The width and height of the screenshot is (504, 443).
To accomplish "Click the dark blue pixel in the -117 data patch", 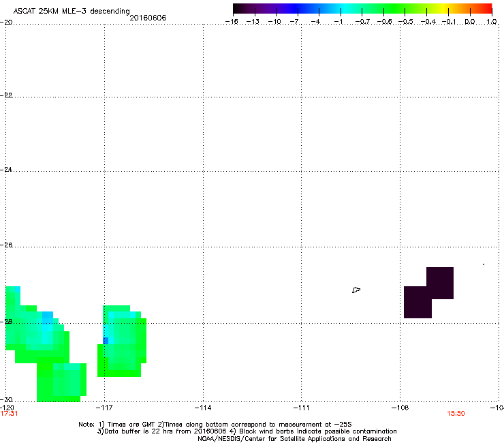I will [106, 341].
